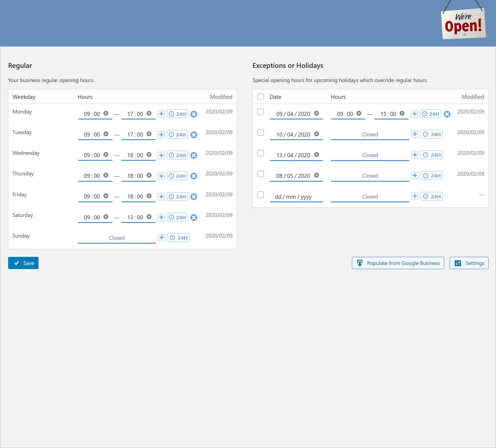The image size is (496, 448).
Task: Set 13/04/2020 exception to 24 hours
Action: pyautogui.click(x=432, y=155)
